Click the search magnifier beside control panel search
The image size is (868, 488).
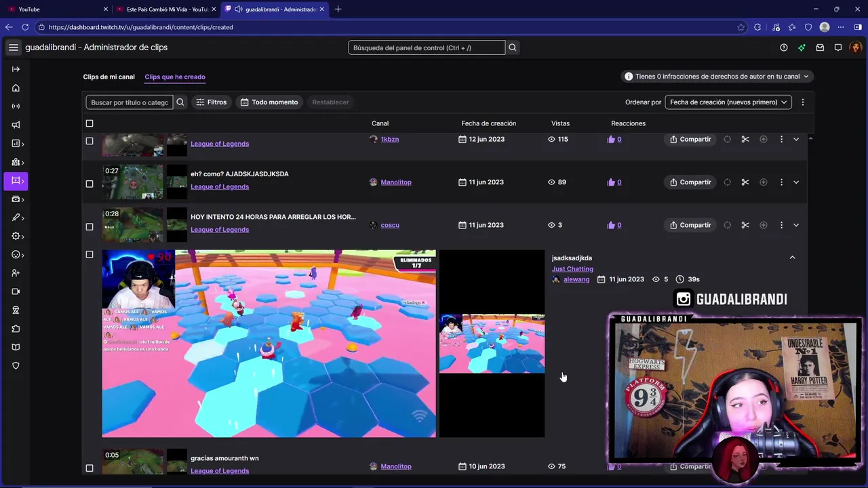coord(513,47)
